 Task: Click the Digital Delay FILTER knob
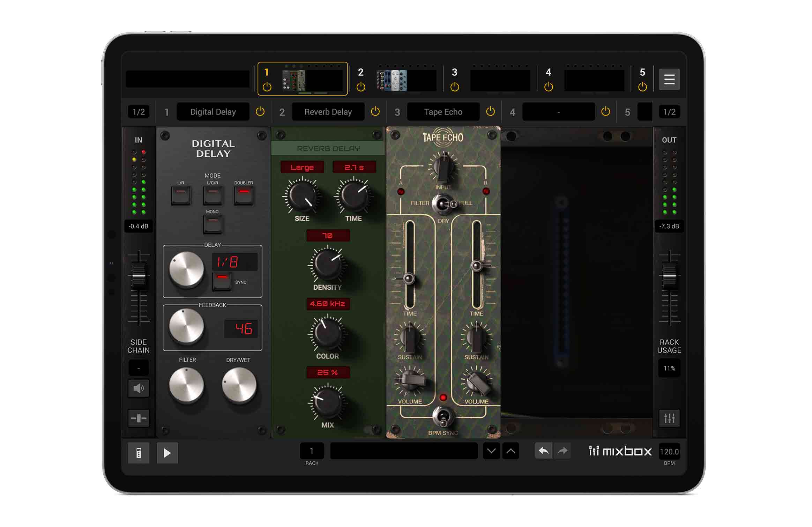[x=186, y=385]
